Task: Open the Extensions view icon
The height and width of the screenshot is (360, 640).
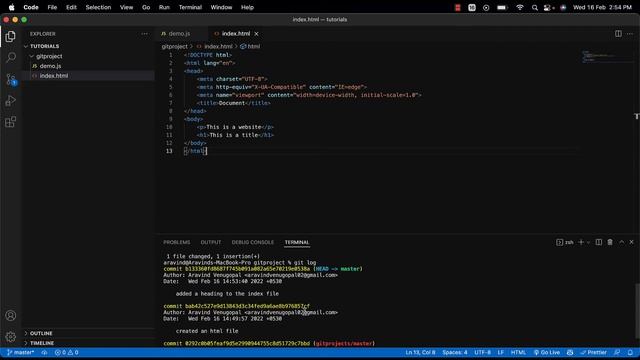Action: click(11, 122)
